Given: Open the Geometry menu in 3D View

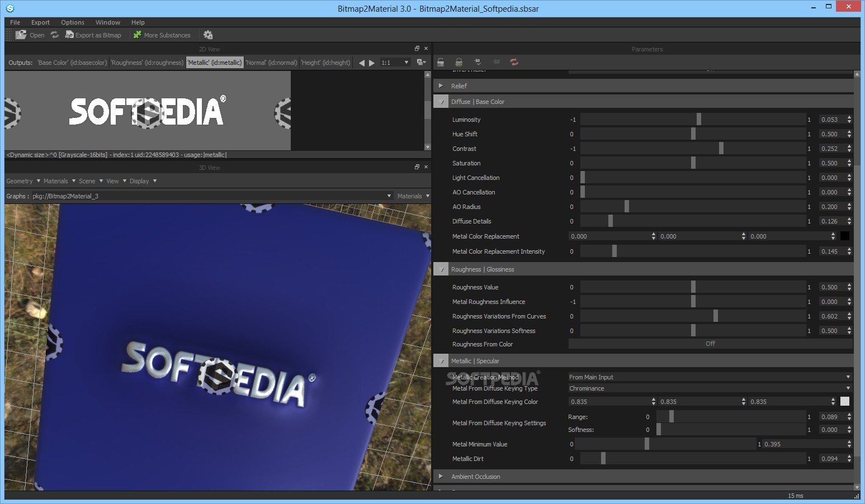Looking at the screenshot, I should point(23,181).
